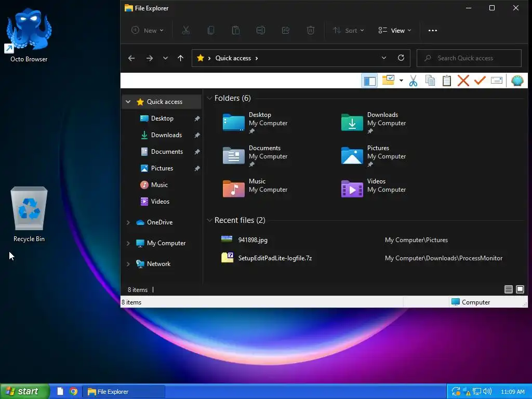Go forward with the right arrow
This screenshot has height=399, width=532.
149,58
